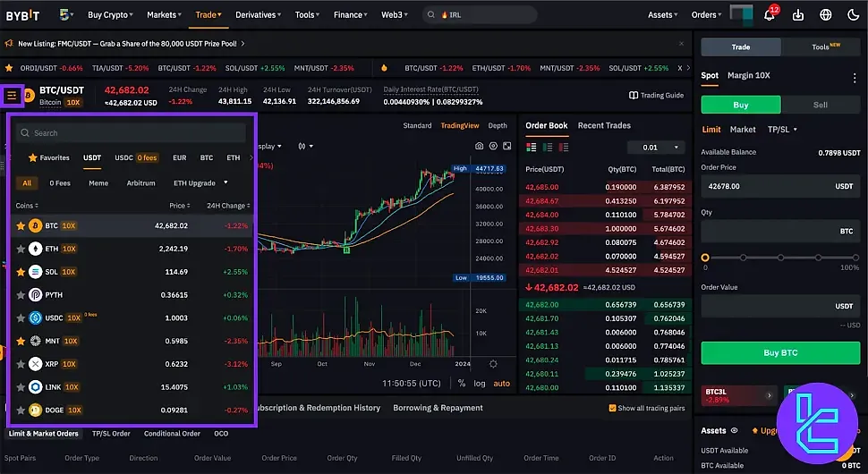Open the 0.01 price grouping dropdown

click(656, 147)
